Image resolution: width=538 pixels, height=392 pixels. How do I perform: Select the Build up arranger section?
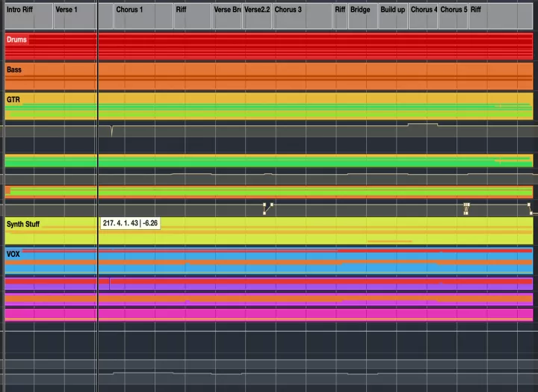click(393, 16)
